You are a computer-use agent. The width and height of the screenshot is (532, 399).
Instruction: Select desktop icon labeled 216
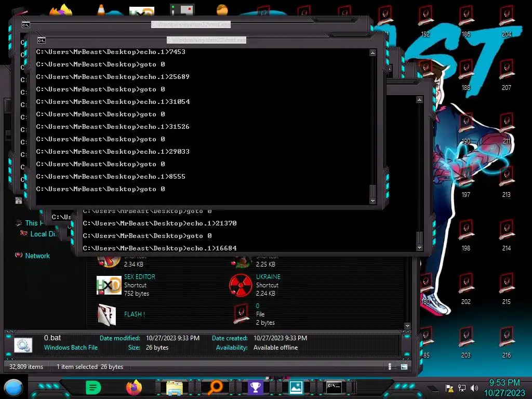507,342
